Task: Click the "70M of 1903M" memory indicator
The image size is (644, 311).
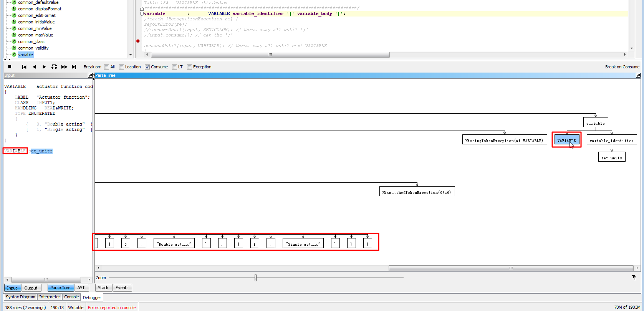Action: point(627,307)
